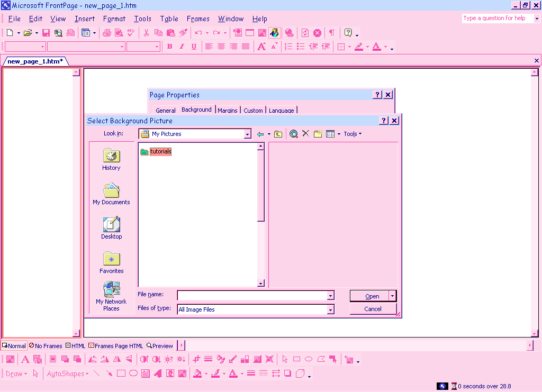542x392 pixels.
Task: Open the Tools dropdown in dialog
Action: point(352,134)
